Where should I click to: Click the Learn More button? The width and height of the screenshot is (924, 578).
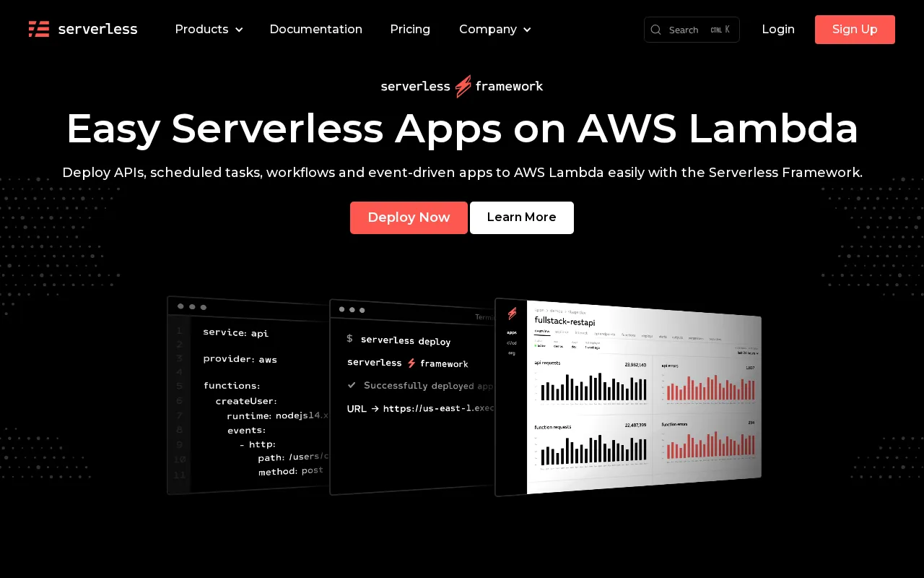522,217
